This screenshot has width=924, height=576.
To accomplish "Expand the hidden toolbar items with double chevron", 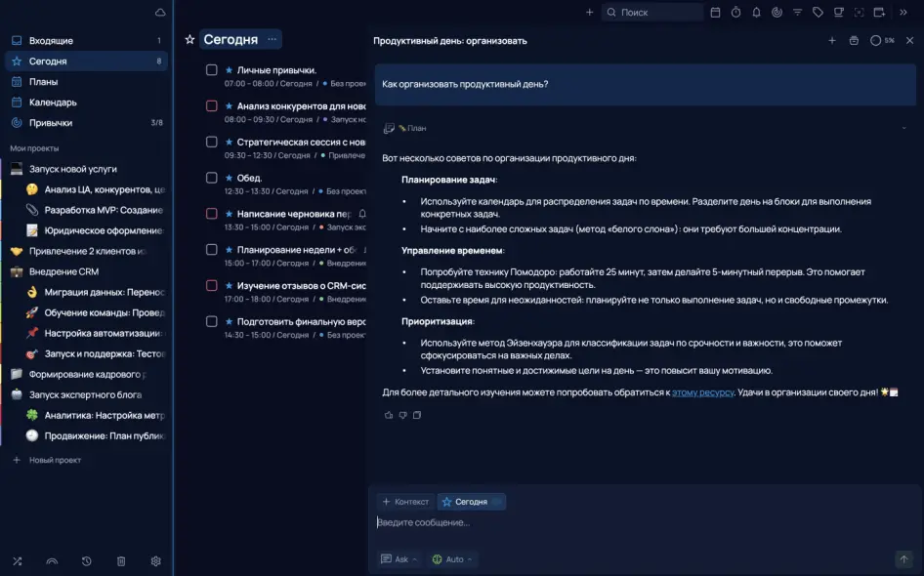I will coord(903,13).
